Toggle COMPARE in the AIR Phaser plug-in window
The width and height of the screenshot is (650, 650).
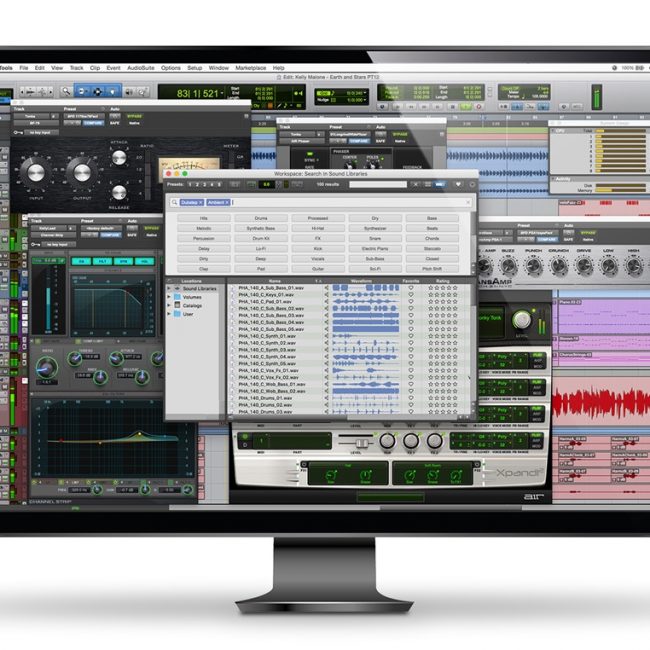point(359,141)
